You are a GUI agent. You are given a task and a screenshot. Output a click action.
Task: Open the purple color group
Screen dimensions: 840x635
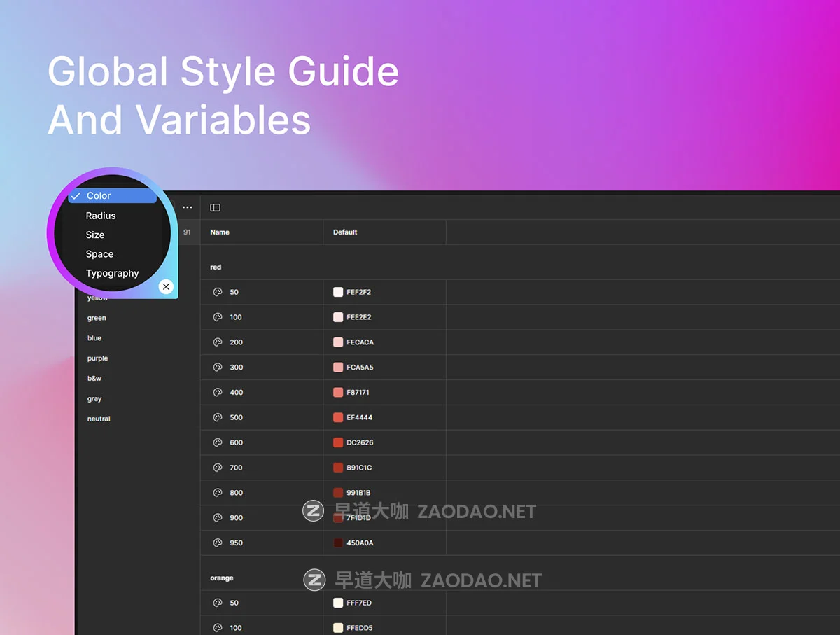pos(97,358)
